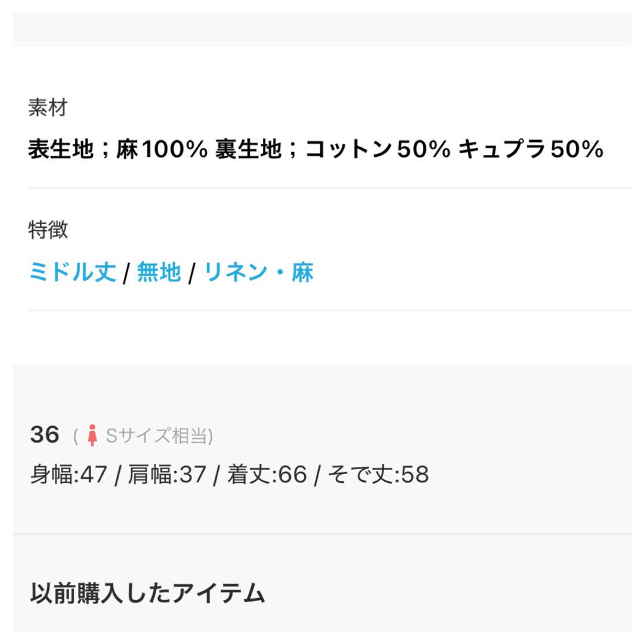Click the first slash separator after ミドル丈
Image resolution: width=644 pixels, height=644 pixels.
pos(126,274)
